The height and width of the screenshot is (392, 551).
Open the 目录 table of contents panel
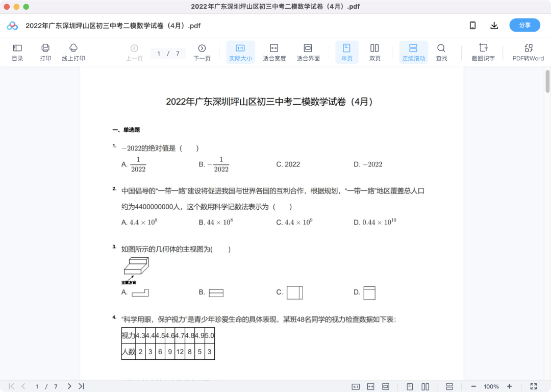tap(17, 53)
